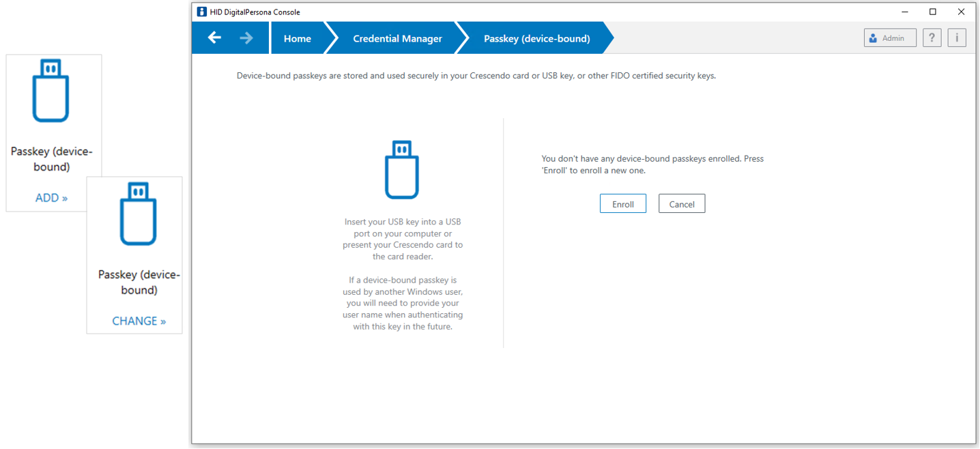Viewport: 980px width, 449px height.
Task: Click the info 'i' icon
Action: click(957, 38)
